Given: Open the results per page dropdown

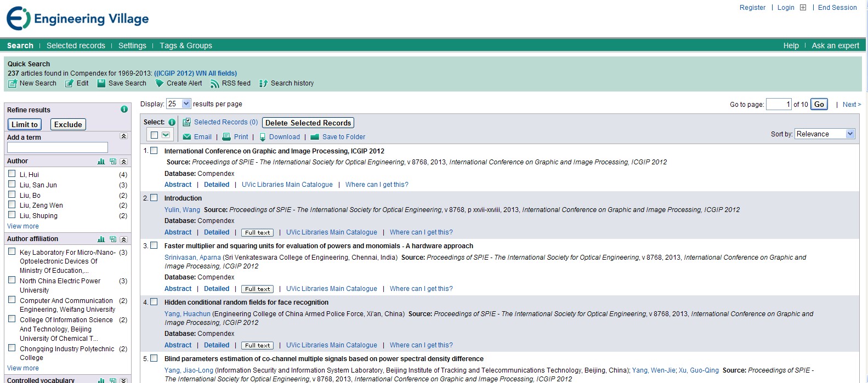Looking at the screenshot, I should (179, 104).
